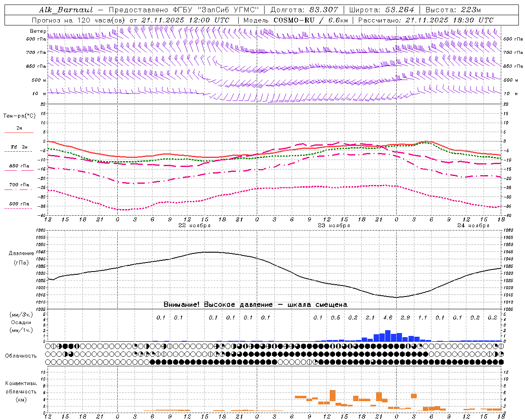Click the 'Высота: 223м' header field

pos(453,10)
